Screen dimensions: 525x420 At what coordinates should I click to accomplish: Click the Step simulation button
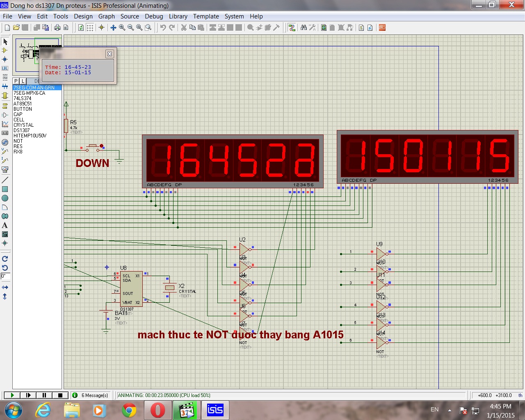click(28, 395)
